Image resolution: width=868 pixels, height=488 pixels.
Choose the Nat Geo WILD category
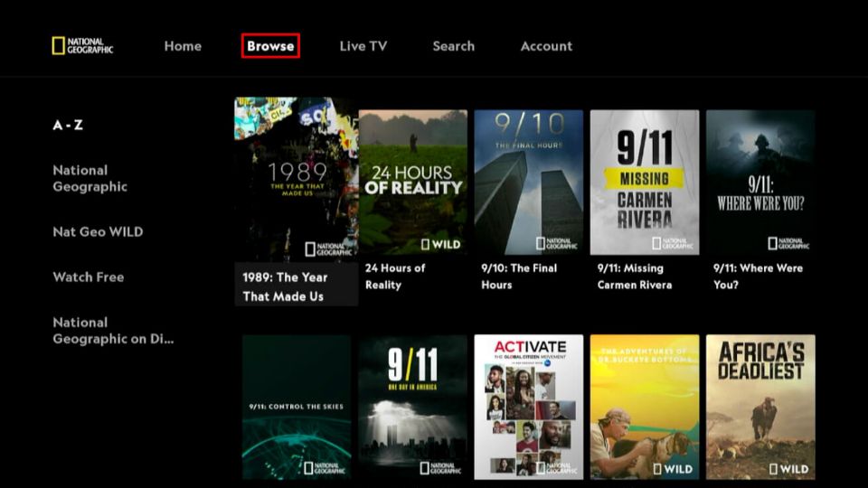pyautogui.click(x=98, y=232)
